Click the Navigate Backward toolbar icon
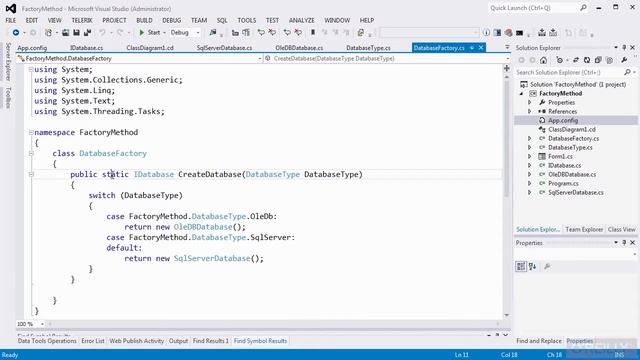640x360 pixels. tap(16, 32)
